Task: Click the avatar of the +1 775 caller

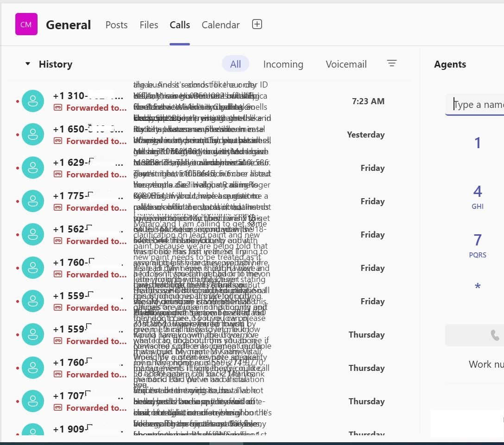Action: point(33,201)
